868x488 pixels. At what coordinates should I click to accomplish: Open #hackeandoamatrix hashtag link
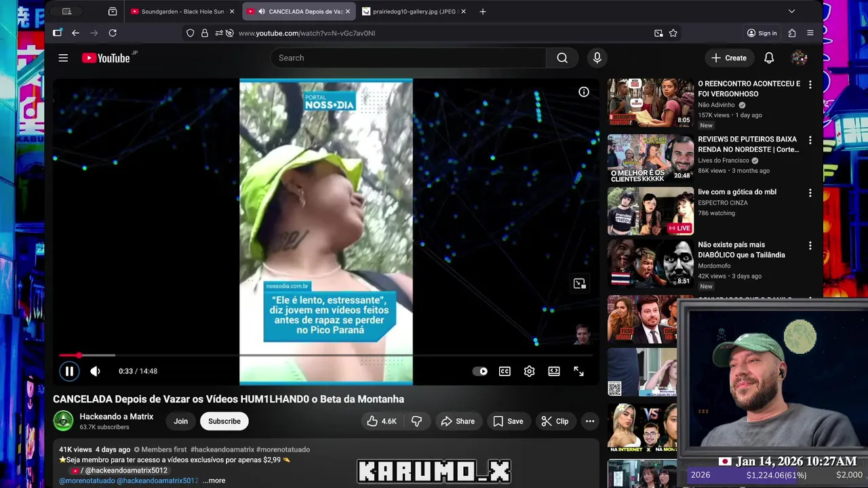click(x=222, y=449)
